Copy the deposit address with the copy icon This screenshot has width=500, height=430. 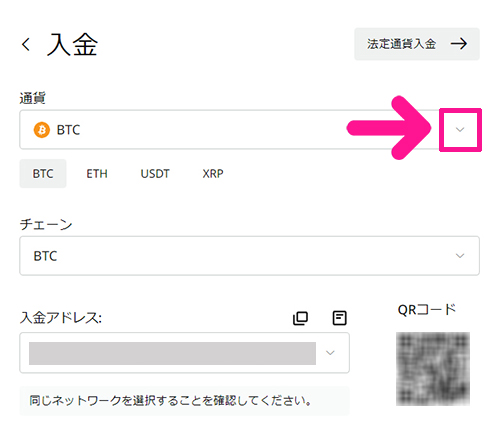pyautogui.click(x=300, y=318)
